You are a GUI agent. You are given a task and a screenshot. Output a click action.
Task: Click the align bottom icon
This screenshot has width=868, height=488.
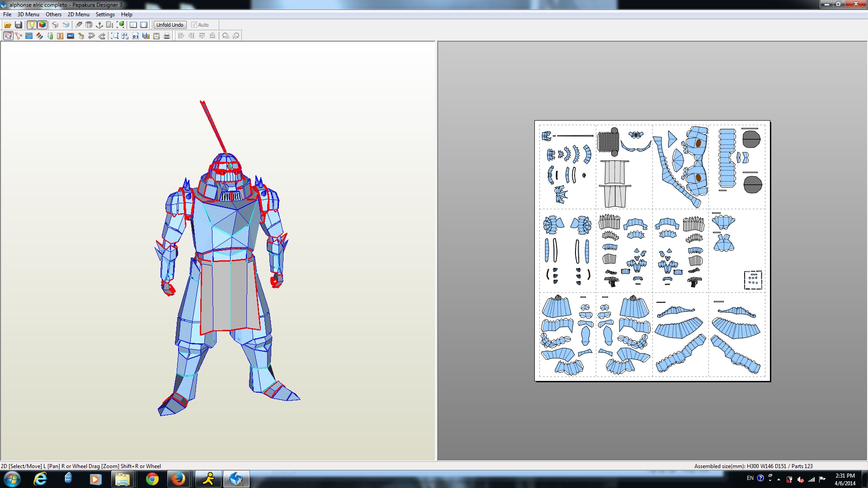[x=212, y=36]
